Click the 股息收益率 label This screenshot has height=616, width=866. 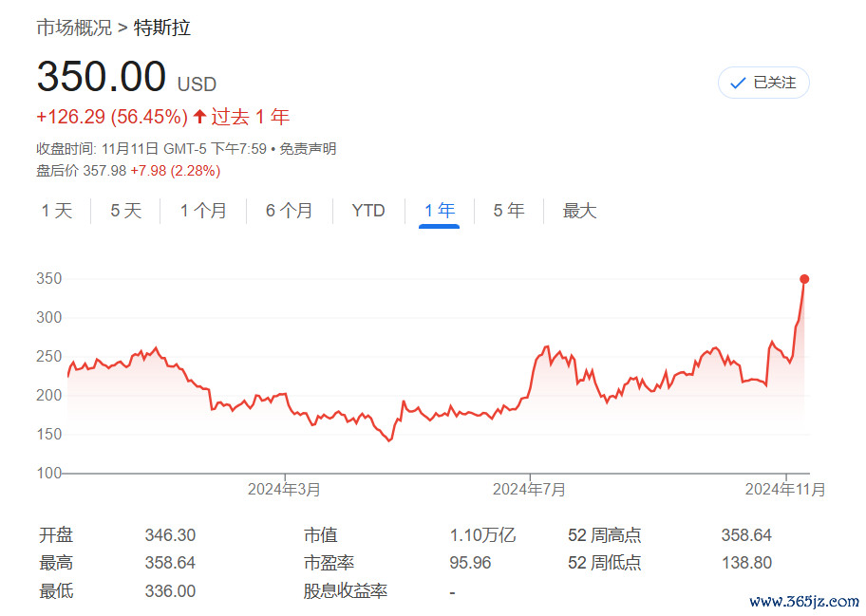(346, 591)
